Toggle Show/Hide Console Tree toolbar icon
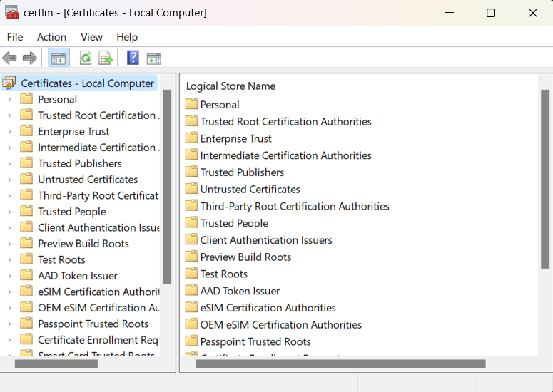 click(x=59, y=58)
